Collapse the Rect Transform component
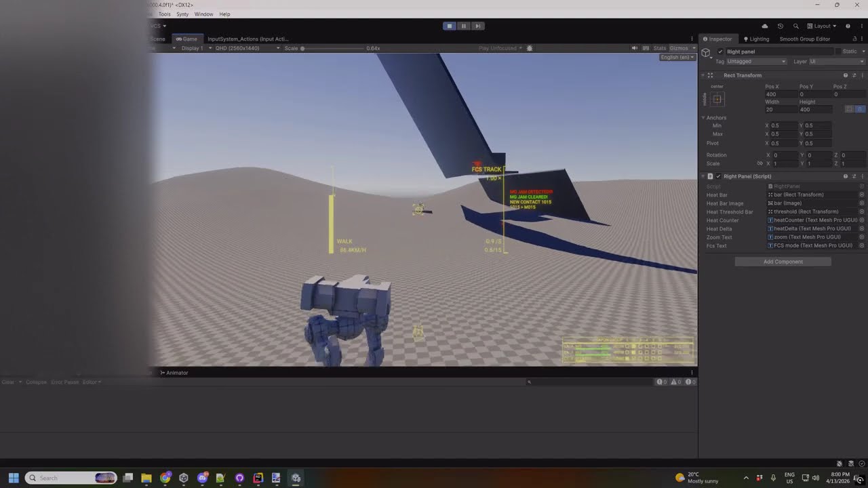Viewport: 868px width, 488px height. (703, 75)
